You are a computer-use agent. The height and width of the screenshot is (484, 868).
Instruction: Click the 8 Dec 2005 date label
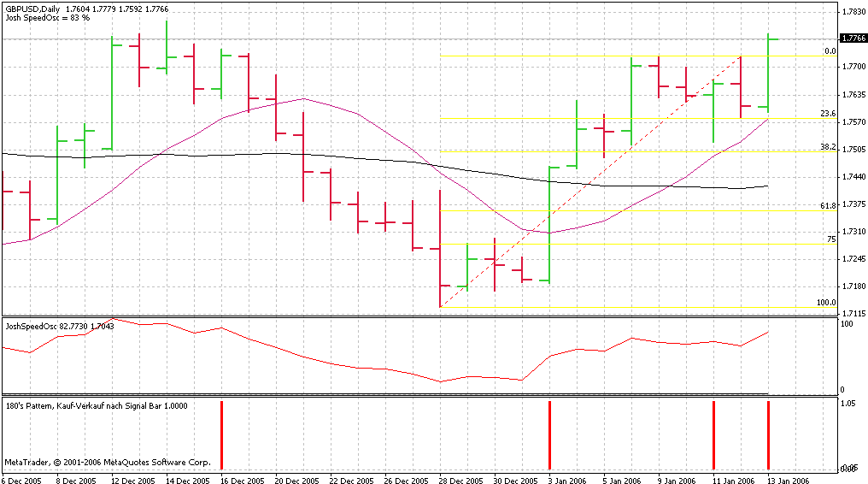(x=76, y=480)
